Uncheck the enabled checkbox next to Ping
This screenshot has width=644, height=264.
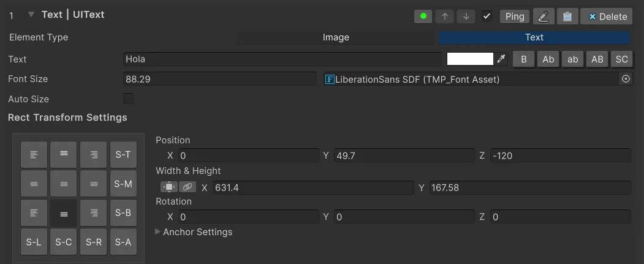tap(487, 17)
